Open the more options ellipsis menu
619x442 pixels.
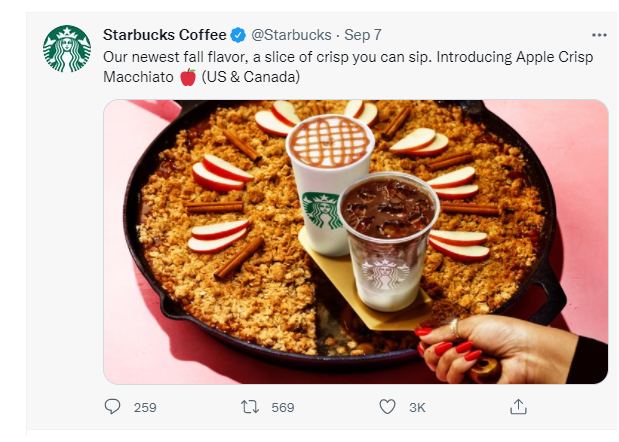pos(599,36)
